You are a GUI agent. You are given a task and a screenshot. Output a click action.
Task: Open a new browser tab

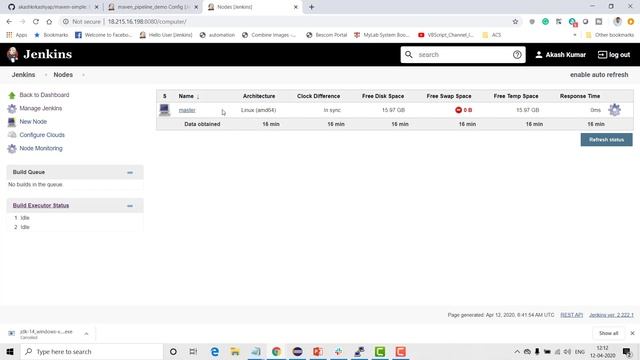pyautogui.click(x=311, y=7)
